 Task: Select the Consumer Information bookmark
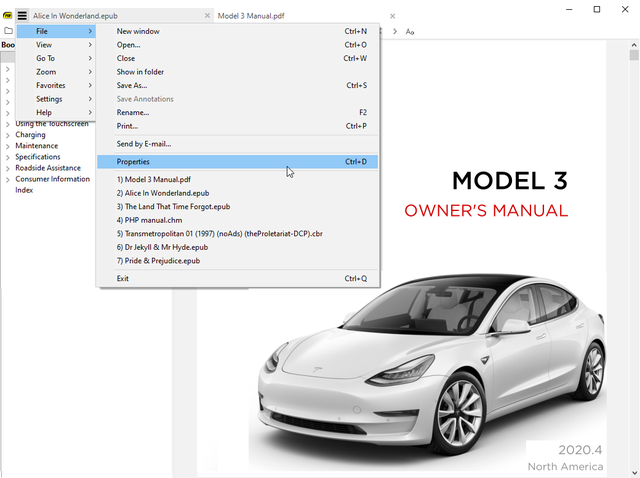pos(52,178)
